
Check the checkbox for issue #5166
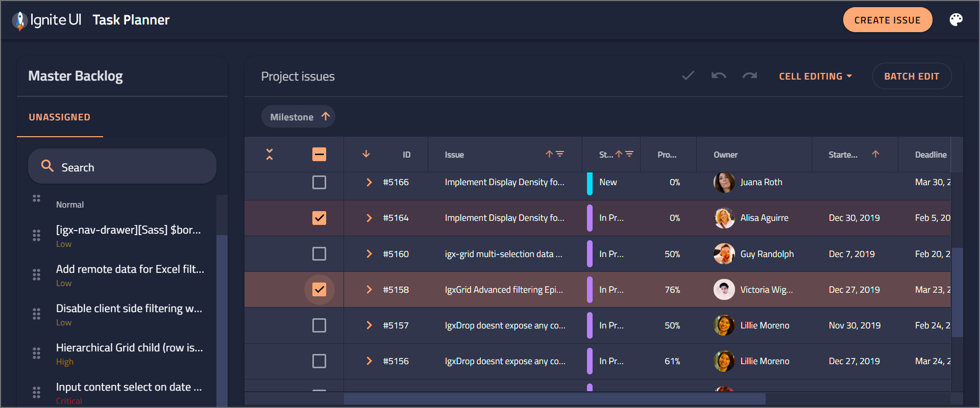pos(319,182)
